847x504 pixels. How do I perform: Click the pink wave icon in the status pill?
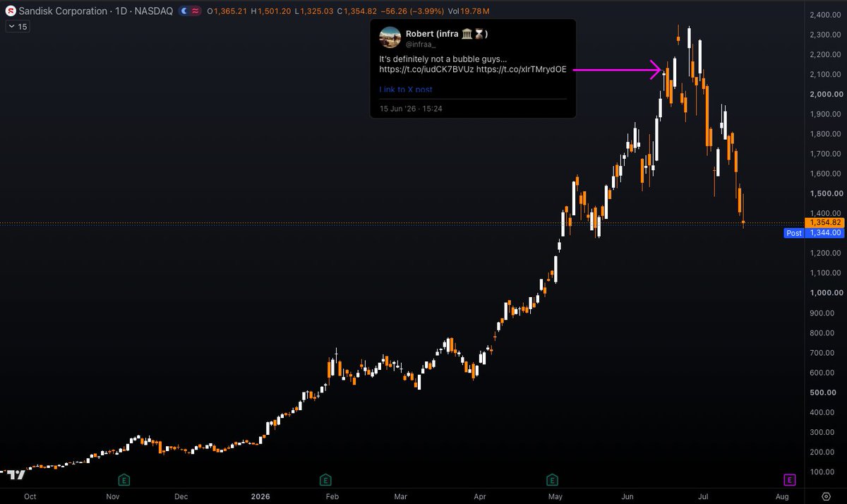tap(194, 11)
